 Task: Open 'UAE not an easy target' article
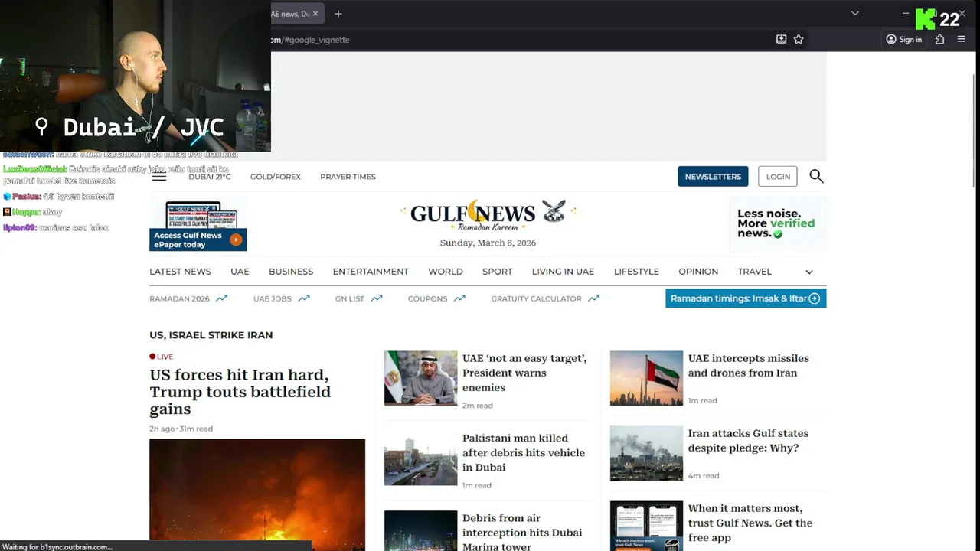click(x=524, y=373)
